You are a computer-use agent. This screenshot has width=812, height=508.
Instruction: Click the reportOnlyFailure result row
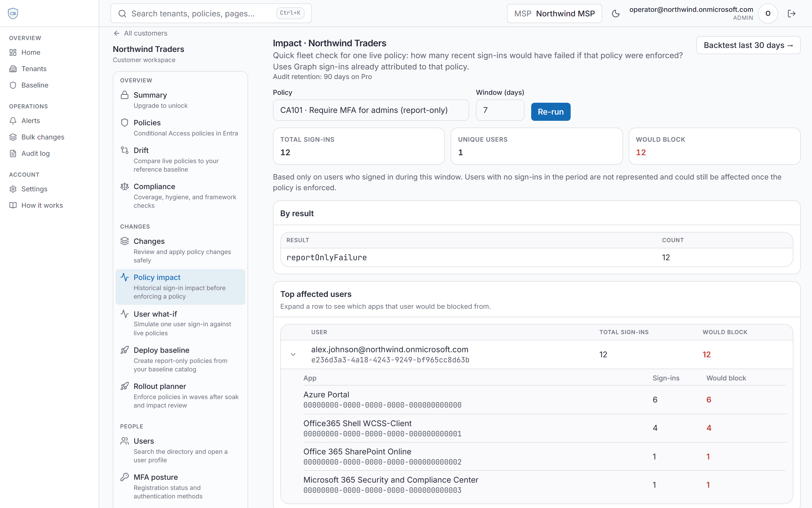[x=537, y=257]
